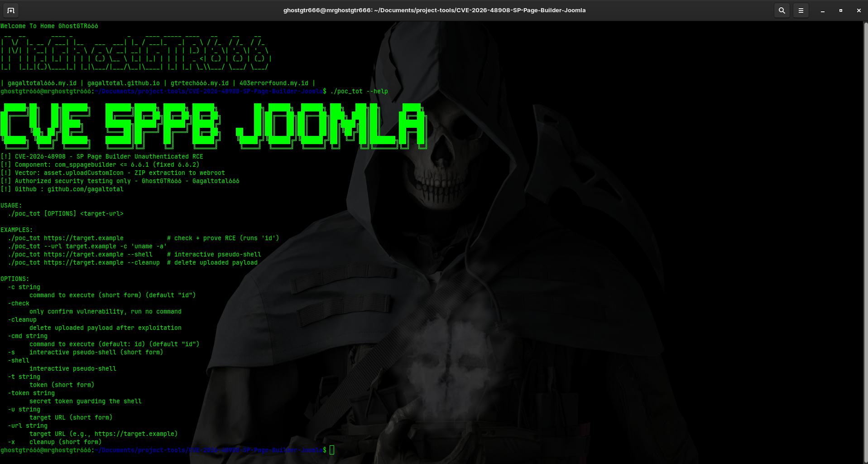Click the "# interactive pseudo-shell" comment
868x464 pixels.
(x=214, y=254)
